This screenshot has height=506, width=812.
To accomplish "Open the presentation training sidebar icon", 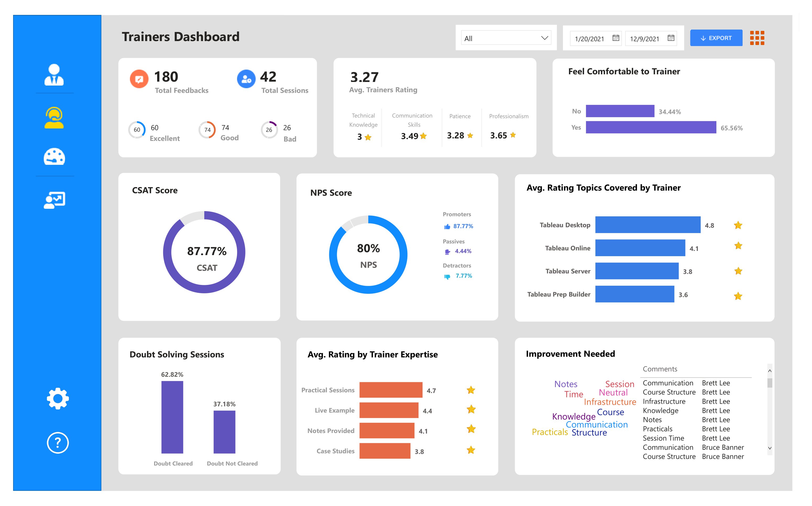I will (54, 200).
